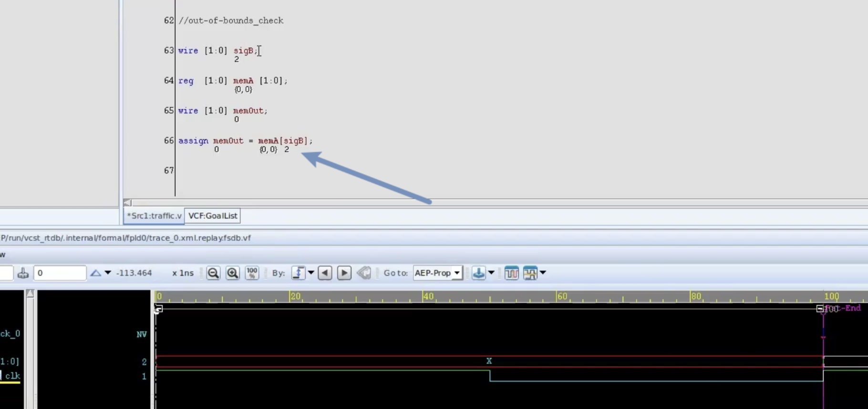This screenshot has height=409, width=868.
Task: Click the timeline ruler at the 40 mark
Action: 428,297
